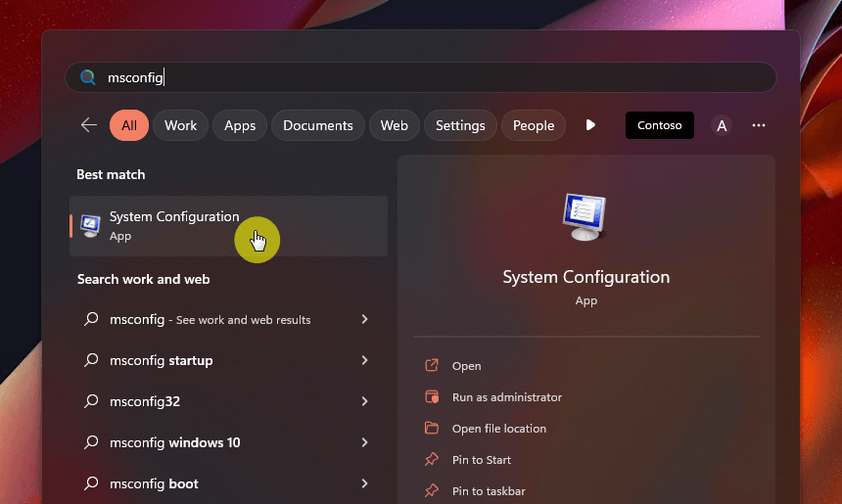The image size is (842, 504).
Task: Switch to the Web filter tab
Action: tap(395, 125)
